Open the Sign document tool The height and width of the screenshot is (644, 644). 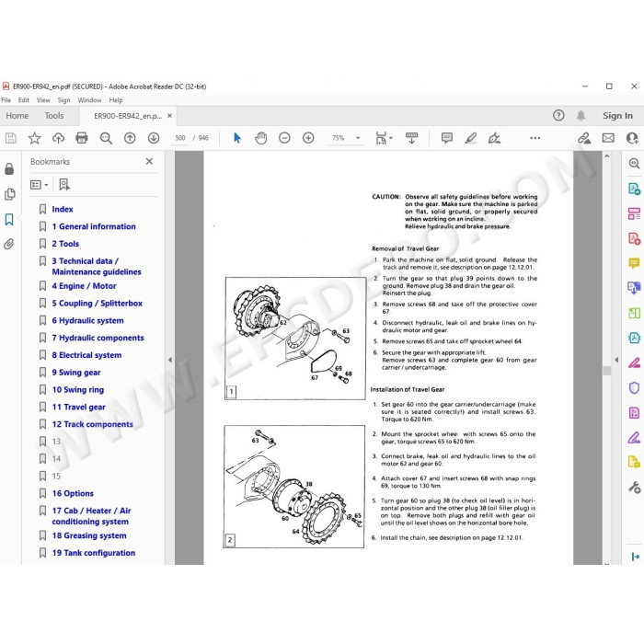[x=494, y=138]
